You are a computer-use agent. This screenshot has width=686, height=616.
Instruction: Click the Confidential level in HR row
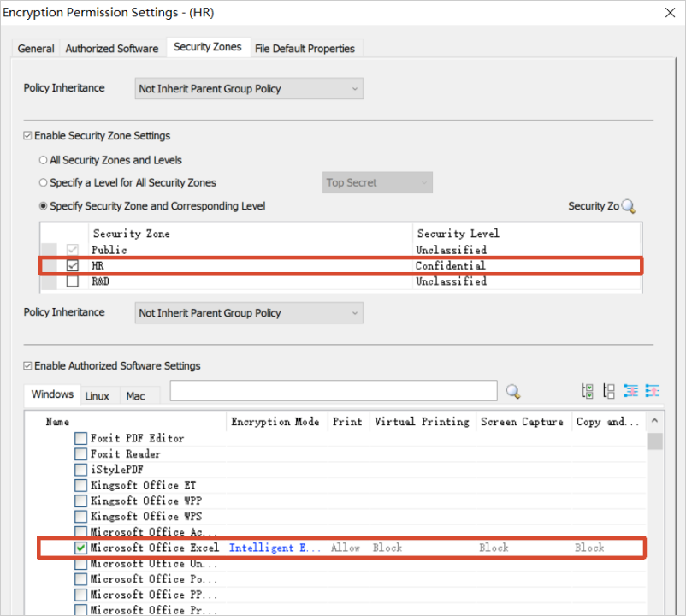click(450, 265)
